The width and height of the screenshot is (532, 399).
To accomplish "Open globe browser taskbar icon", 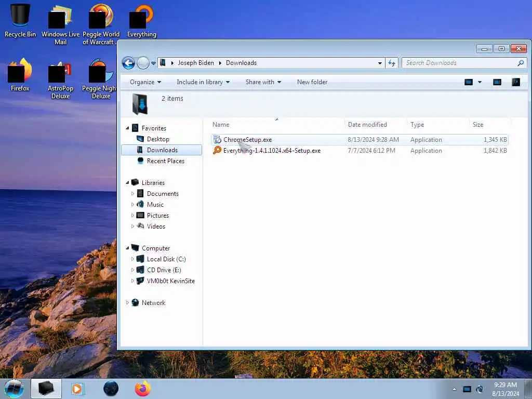I will pos(111,389).
